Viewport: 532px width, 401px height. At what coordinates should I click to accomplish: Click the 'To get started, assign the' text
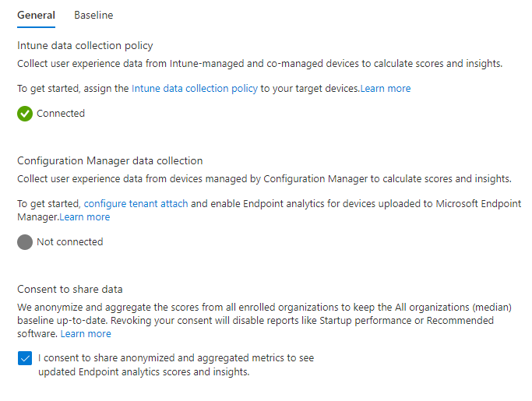coord(73,89)
